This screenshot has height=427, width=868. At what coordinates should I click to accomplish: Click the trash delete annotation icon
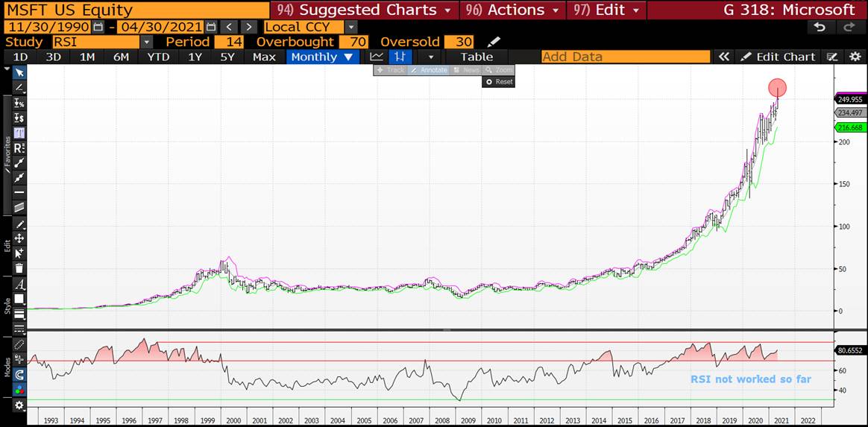tap(19, 268)
